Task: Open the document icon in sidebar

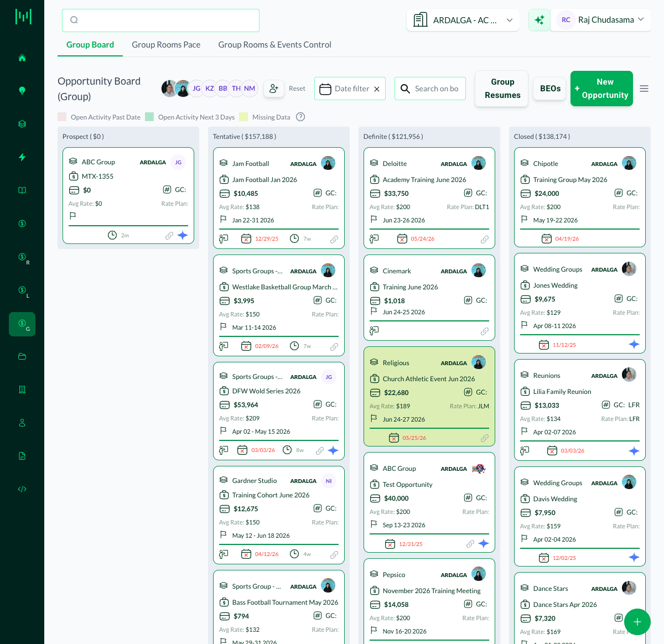Action: [22, 456]
